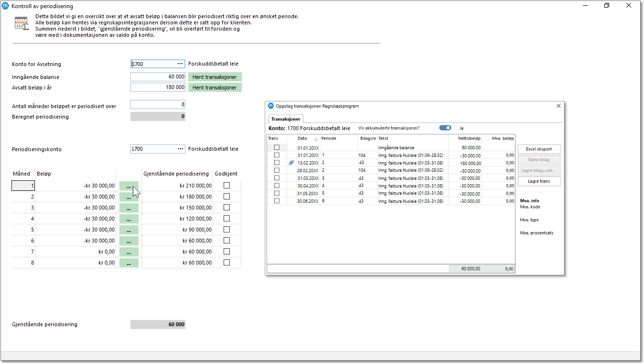Click the Avsatt beløp i år input field
The image size is (644, 364).
(x=158, y=88)
